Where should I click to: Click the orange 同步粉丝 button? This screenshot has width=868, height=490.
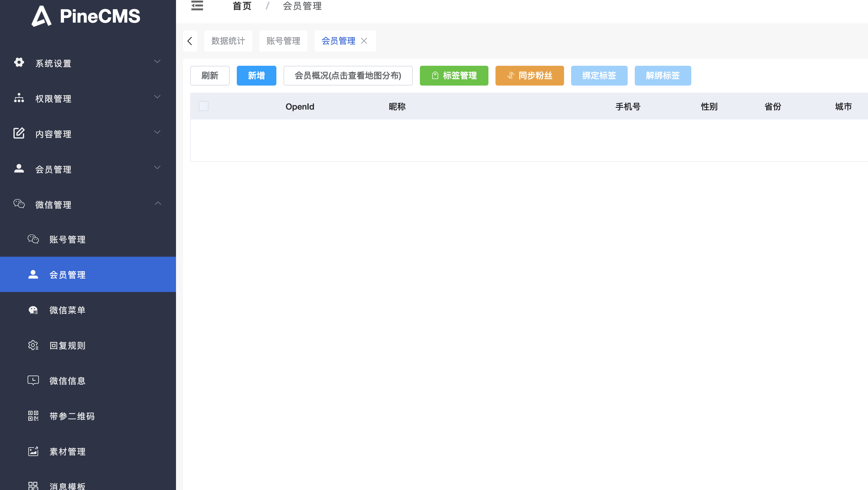click(529, 76)
